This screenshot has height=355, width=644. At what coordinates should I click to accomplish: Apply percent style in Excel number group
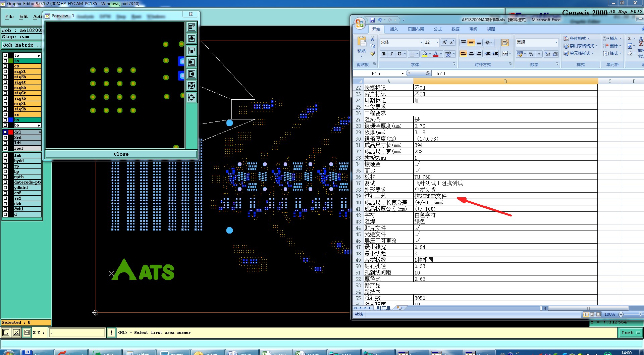531,54
